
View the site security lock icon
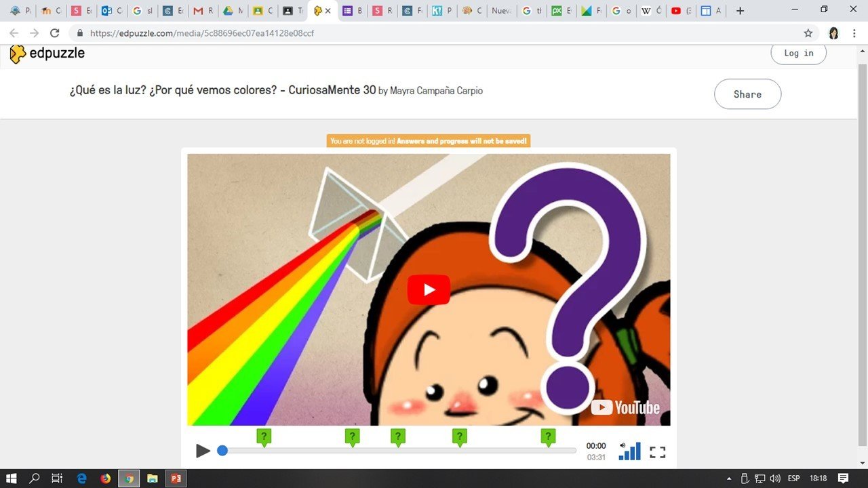80,33
